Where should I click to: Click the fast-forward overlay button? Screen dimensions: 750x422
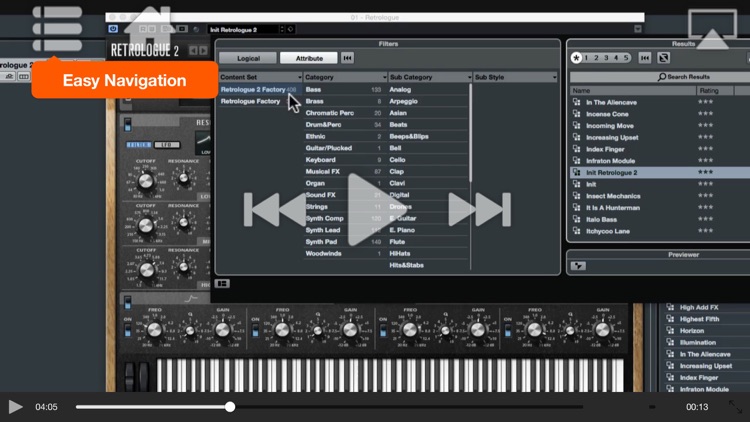[x=462, y=210]
